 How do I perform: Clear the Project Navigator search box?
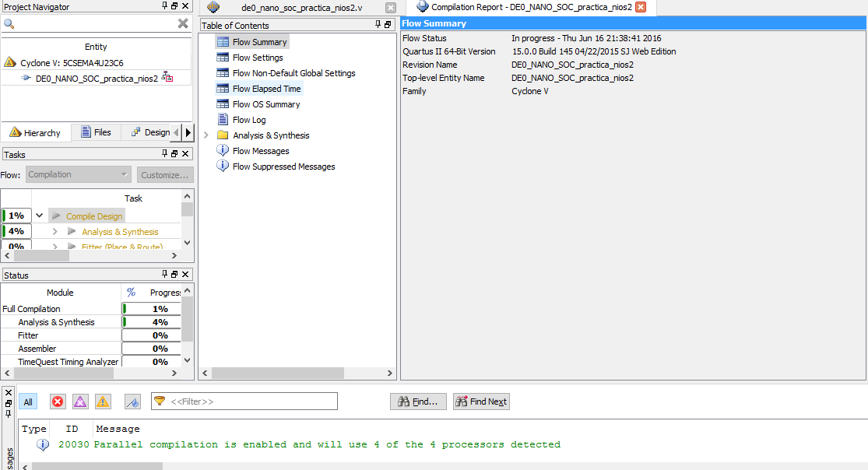183,23
